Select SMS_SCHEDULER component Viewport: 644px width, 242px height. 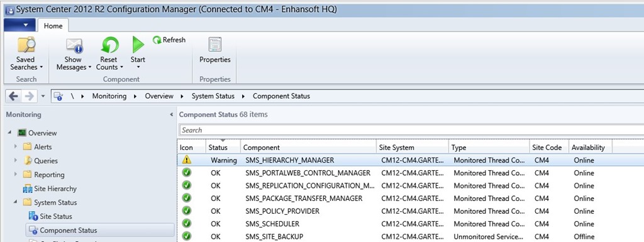(x=272, y=224)
